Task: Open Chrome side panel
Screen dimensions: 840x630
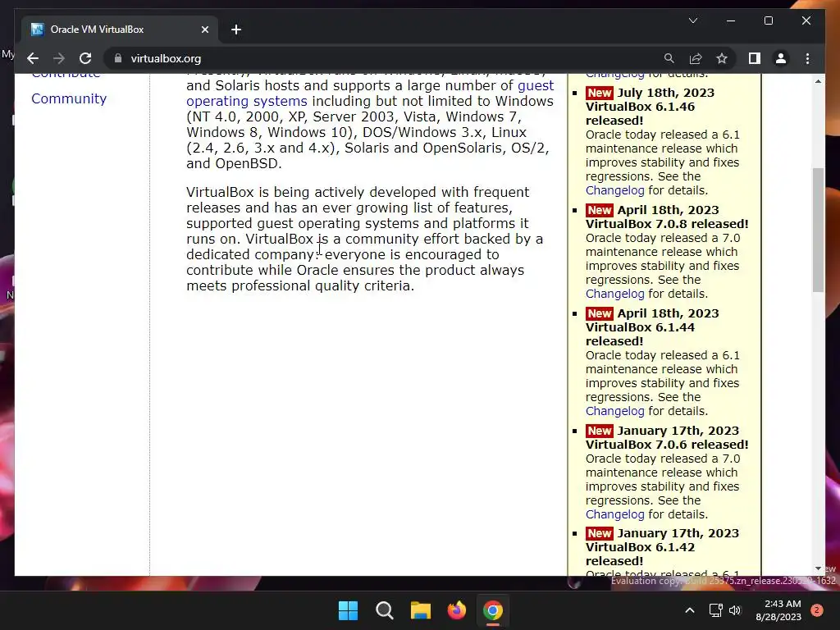Action: pos(755,58)
